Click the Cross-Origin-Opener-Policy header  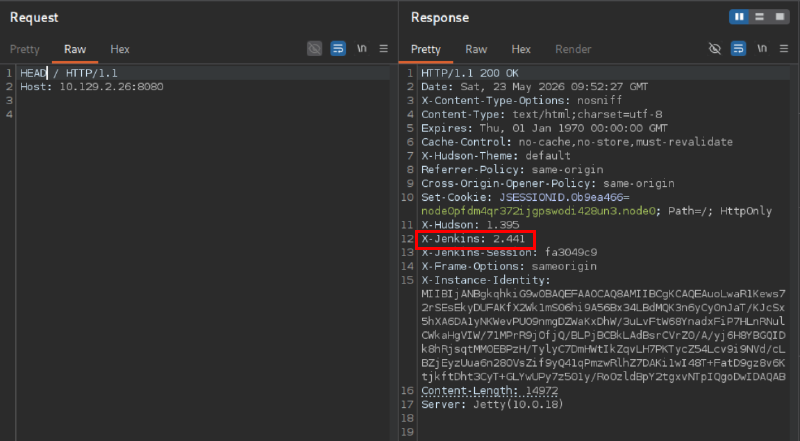pos(547,183)
